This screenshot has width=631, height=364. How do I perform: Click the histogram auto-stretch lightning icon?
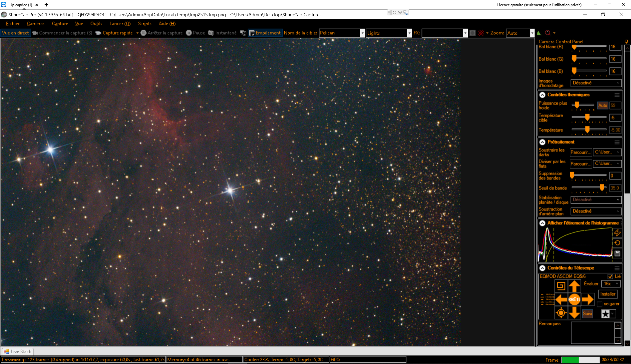617,233
